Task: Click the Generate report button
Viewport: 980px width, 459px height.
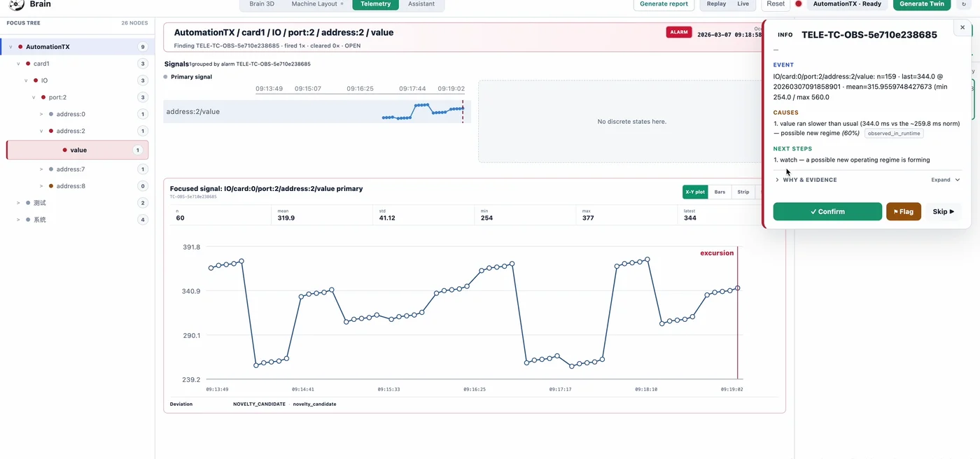Action: pos(664,4)
